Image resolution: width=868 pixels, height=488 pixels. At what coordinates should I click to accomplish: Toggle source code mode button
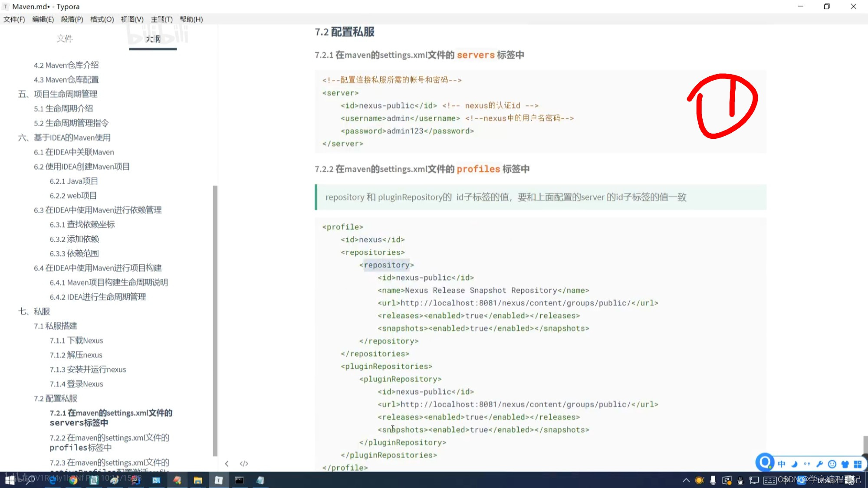point(244,464)
